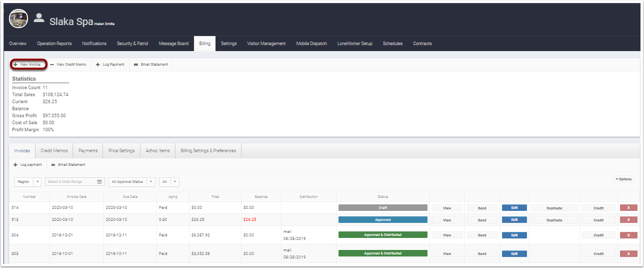Click Log payment under the Invoices tab

click(x=27, y=165)
